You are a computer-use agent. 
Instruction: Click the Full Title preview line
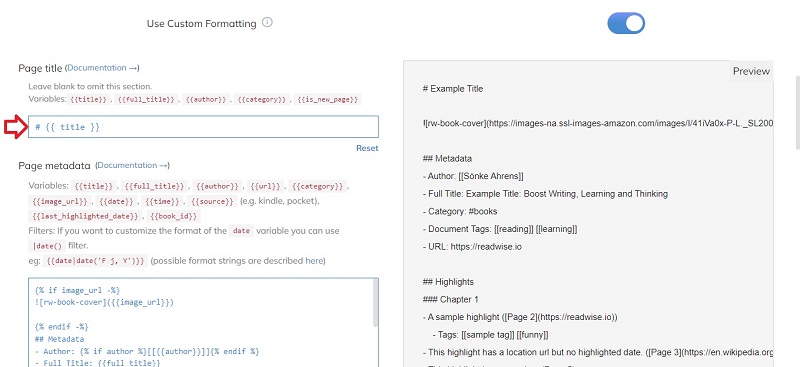click(x=545, y=194)
